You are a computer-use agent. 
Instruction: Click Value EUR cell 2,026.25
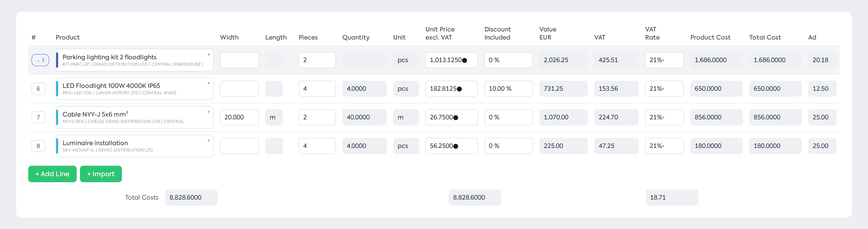563,60
